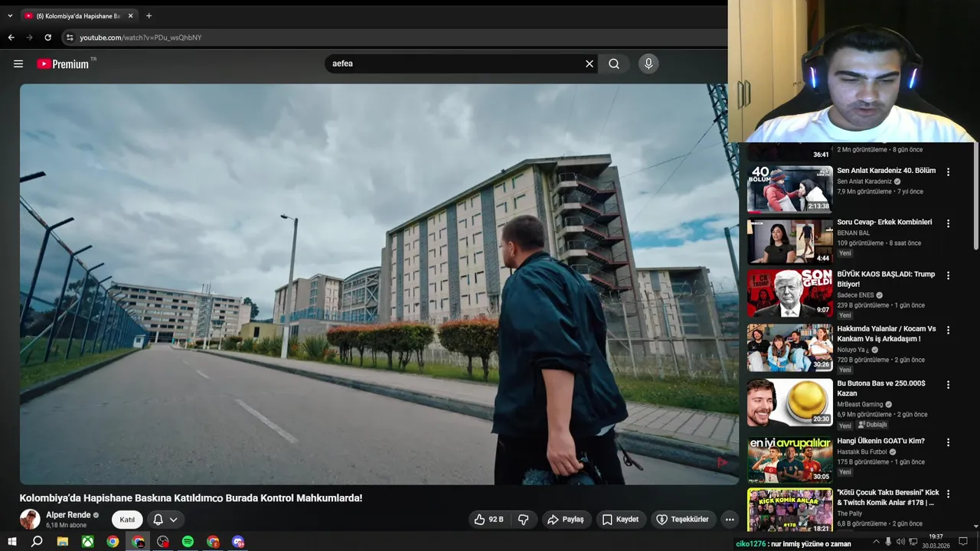Open volume control in system tray
Viewport: 980px width, 551px height.
(x=900, y=542)
